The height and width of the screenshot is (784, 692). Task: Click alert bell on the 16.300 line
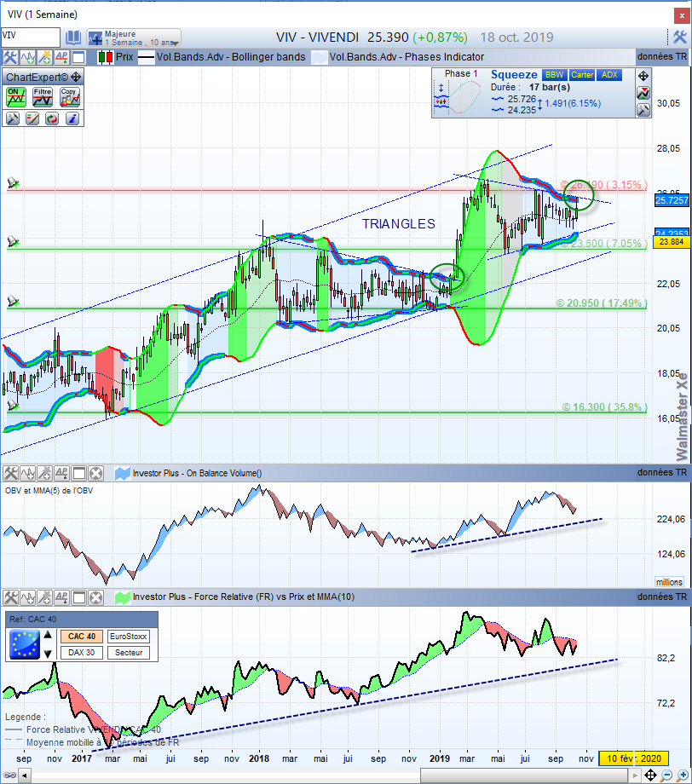tap(13, 406)
